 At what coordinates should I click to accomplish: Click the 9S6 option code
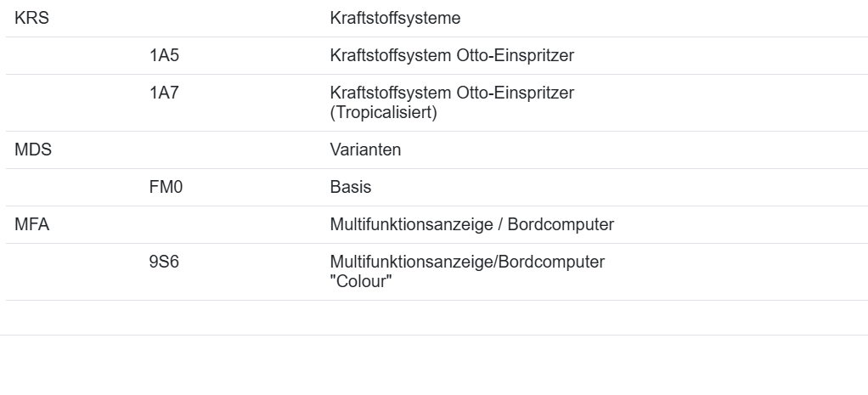[x=164, y=262]
